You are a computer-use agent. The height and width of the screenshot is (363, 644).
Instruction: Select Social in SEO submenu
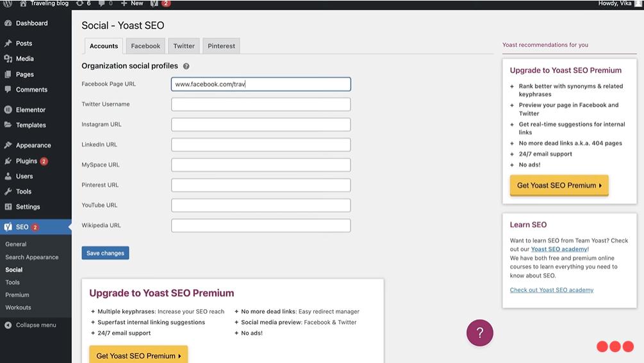pyautogui.click(x=14, y=269)
